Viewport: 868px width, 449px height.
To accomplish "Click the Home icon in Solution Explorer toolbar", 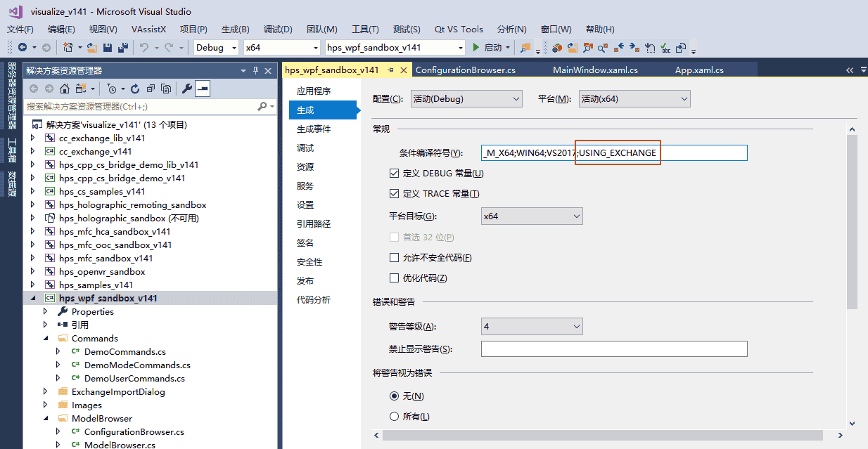I will (x=64, y=89).
